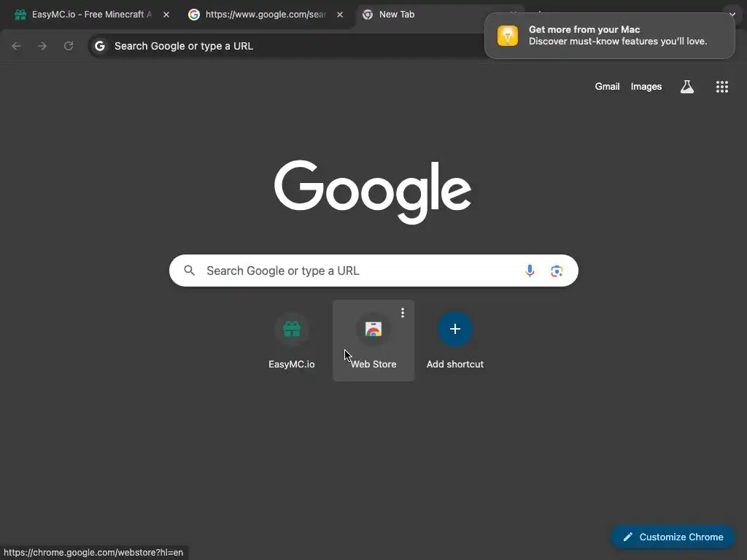Click the Add shortcut plus button
747x560 pixels.
[x=455, y=329]
